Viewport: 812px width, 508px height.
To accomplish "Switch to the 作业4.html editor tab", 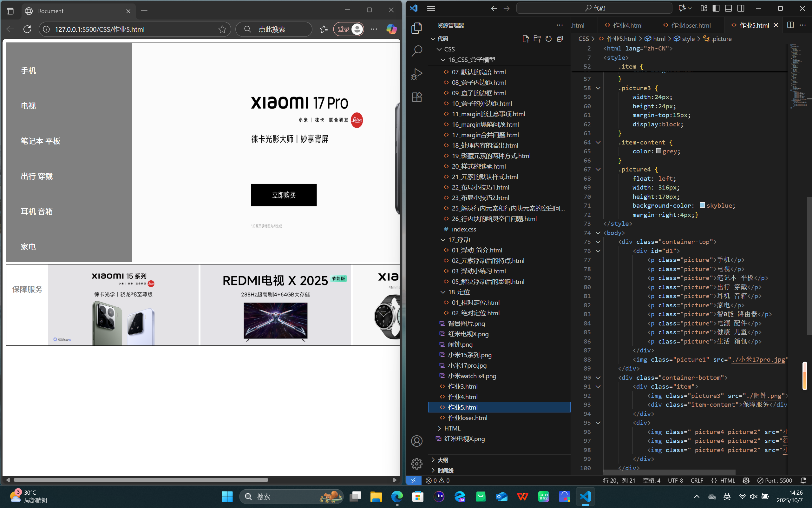I will pyautogui.click(x=627, y=25).
